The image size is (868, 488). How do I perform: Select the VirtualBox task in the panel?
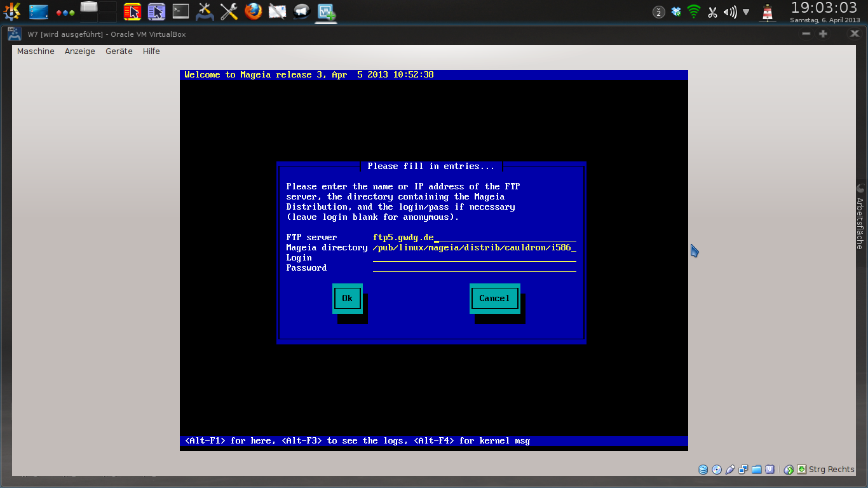[x=327, y=11]
